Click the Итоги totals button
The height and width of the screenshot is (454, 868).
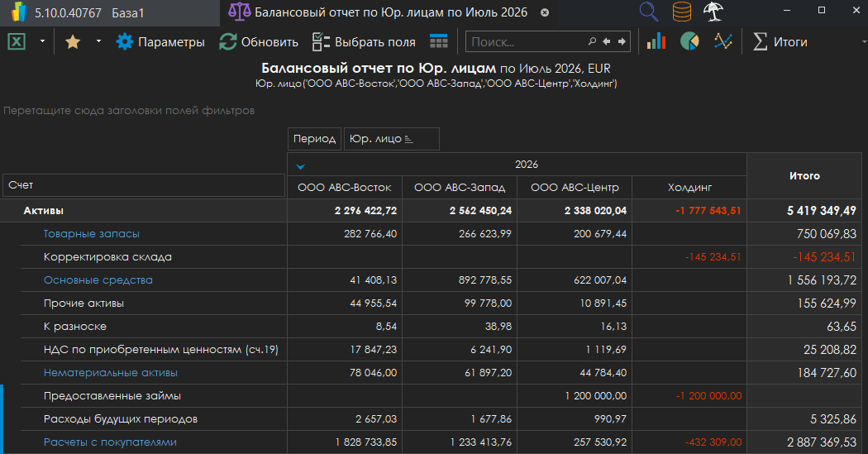[x=780, y=41]
